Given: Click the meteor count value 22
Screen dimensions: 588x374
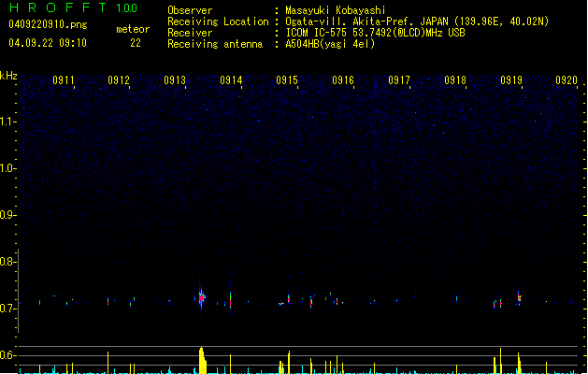Looking at the screenshot, I should [136, 43].
